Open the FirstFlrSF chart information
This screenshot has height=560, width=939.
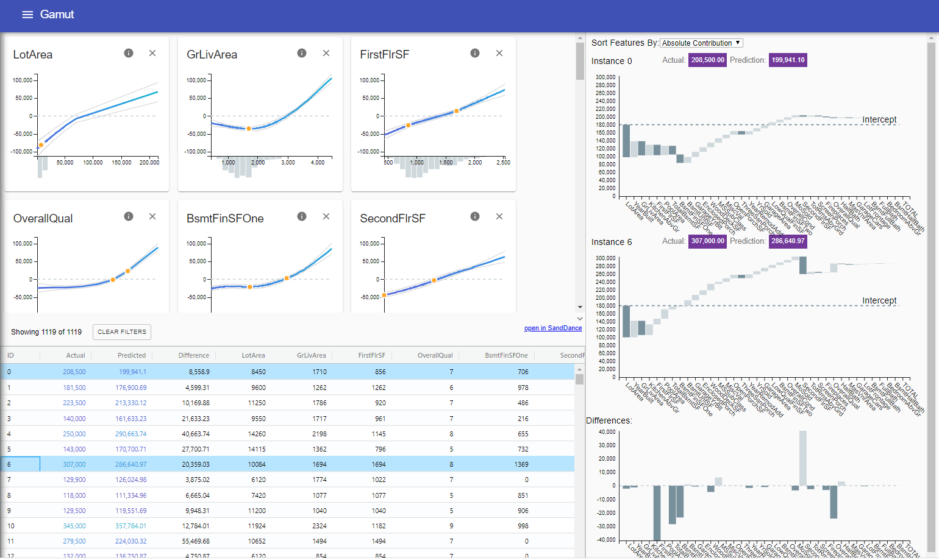coord(475,53)
